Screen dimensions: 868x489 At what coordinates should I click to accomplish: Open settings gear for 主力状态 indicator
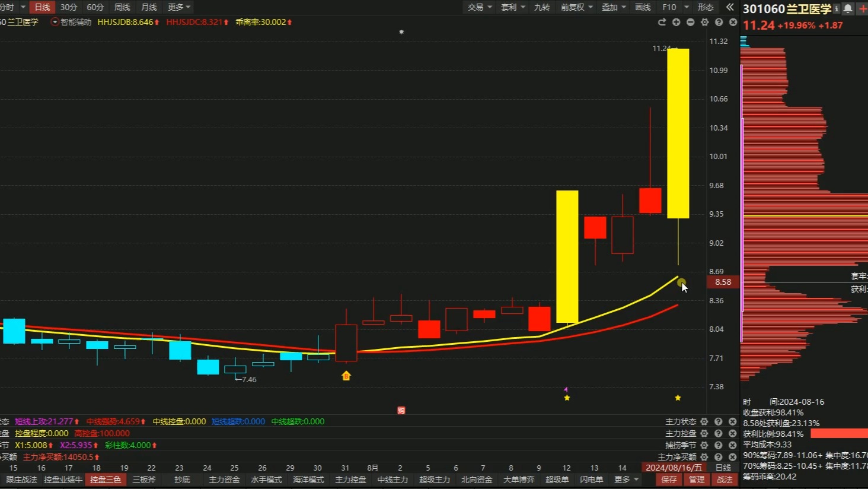[x=704, y=421]
